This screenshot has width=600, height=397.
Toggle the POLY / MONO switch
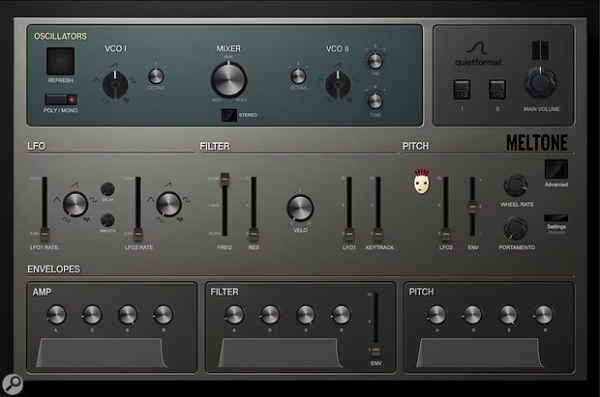pos(60,100)
